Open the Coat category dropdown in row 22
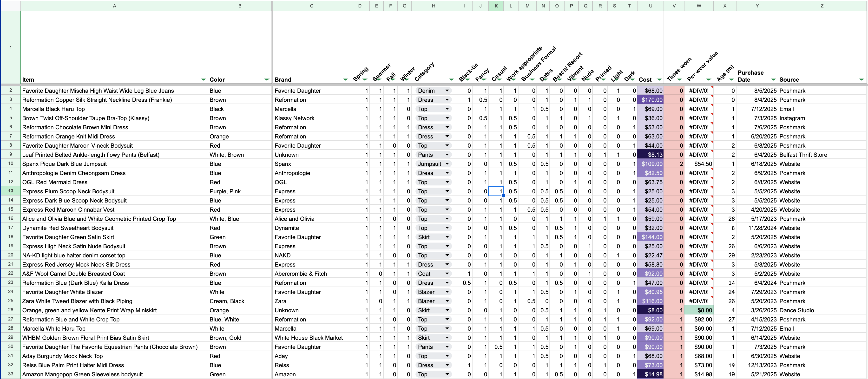The image size is (868, 379). [447, 274]
